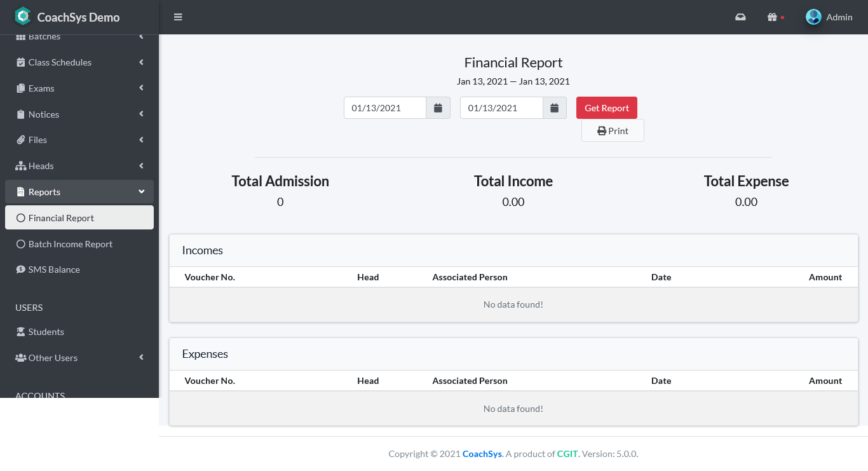This screenshot has height=471, width=868.
Task: Select the Files paperclip icon
Action: click(x=19, y=139)
